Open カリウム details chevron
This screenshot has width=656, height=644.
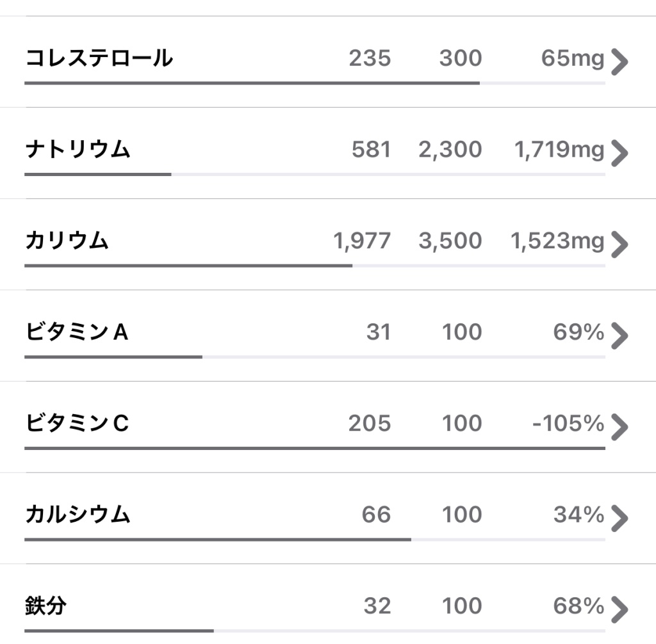pyautogui.click(x=619, y=245)
